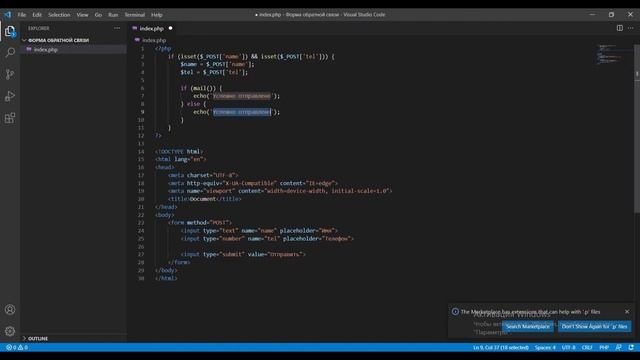Image resolution: width=640 pixels, height=360 pixels.
Task: Open the Go menu
Action: [x=98, y=15]
